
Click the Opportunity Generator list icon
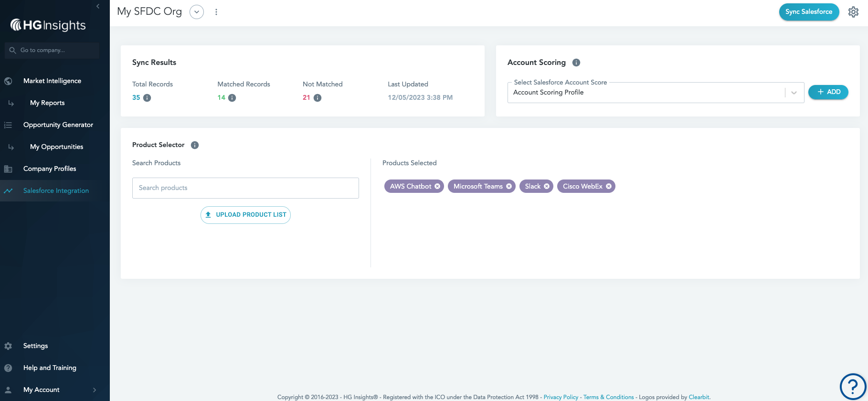pyautogui.click(x=8, y=125)
